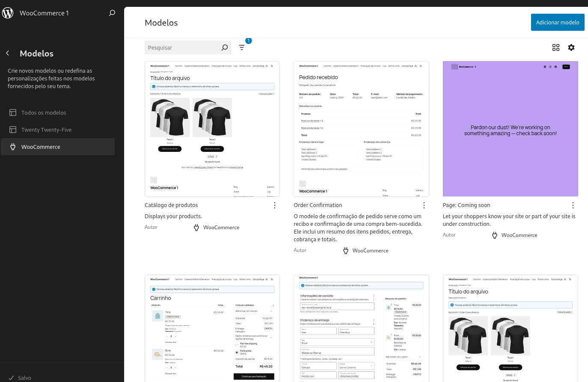This screenshot has width=588, height=382.
Task: Open the checkout form template thumbnail
Action: coord(361,328)
